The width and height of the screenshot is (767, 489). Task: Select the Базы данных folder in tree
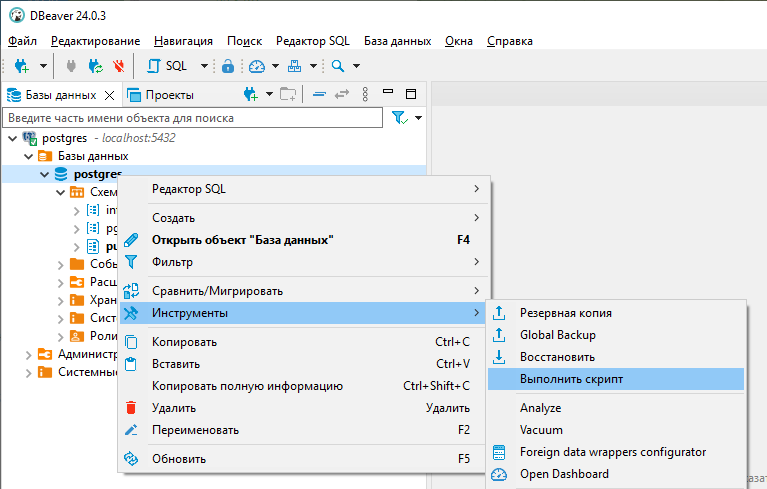93,156
